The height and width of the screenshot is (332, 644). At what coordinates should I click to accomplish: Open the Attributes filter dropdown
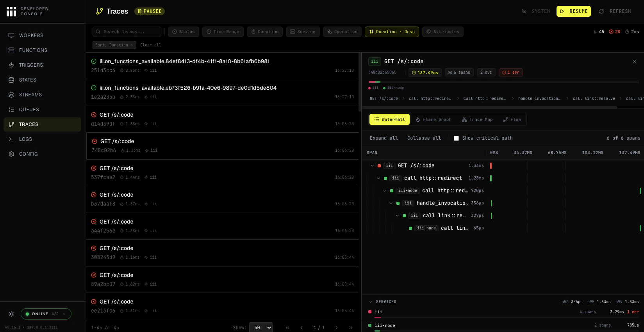tap(443, 32)
